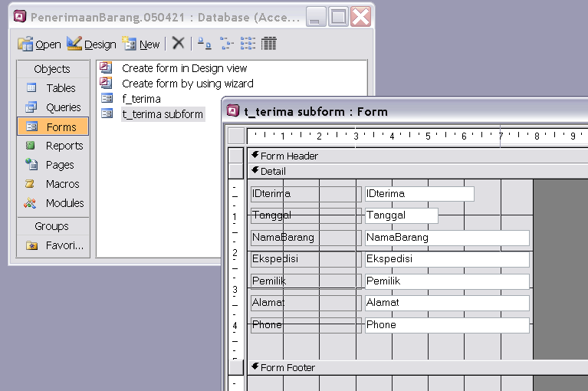Click the Macros icon
Image resolution: width=588 pixels, height=391 pixels.
(x=30, y=184)
